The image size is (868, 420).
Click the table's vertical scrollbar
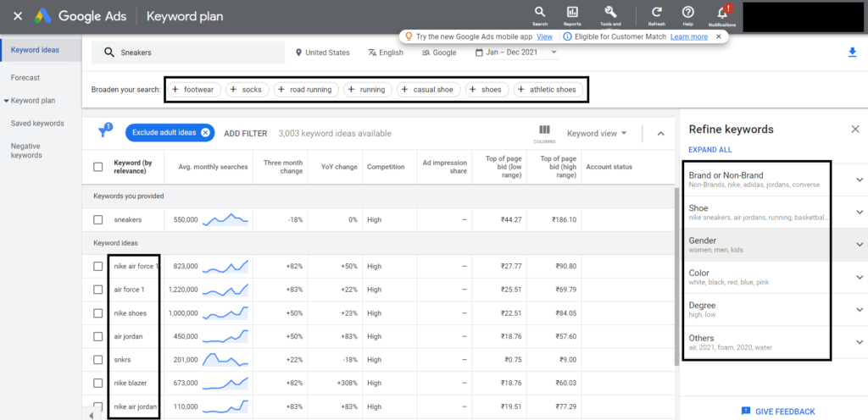(675, 276)
